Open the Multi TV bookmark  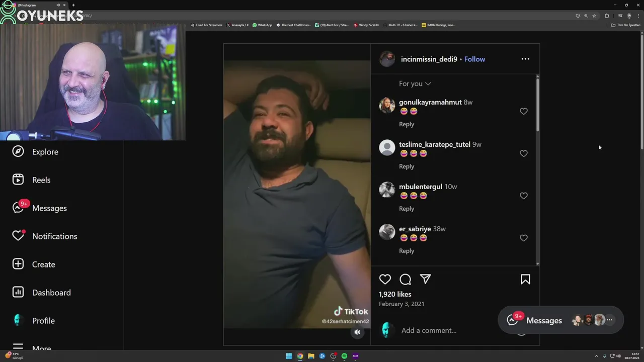400,25
